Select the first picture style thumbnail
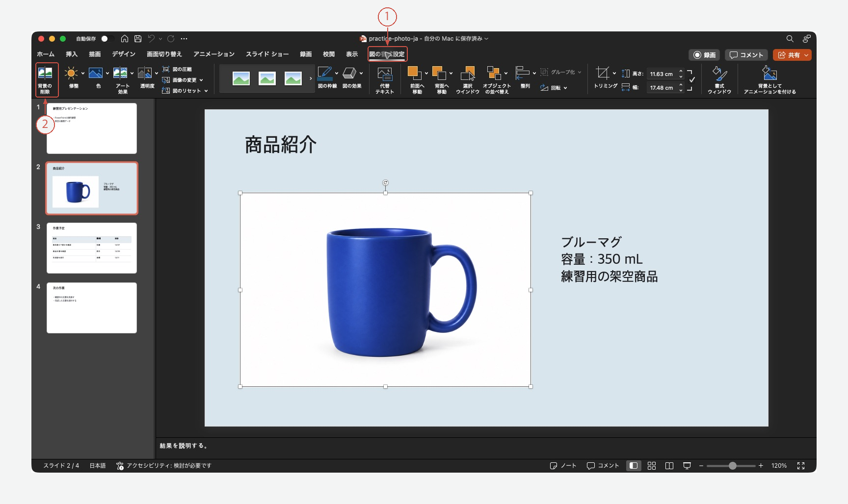This screenshot has height=504, width=848. coord(241,78)
